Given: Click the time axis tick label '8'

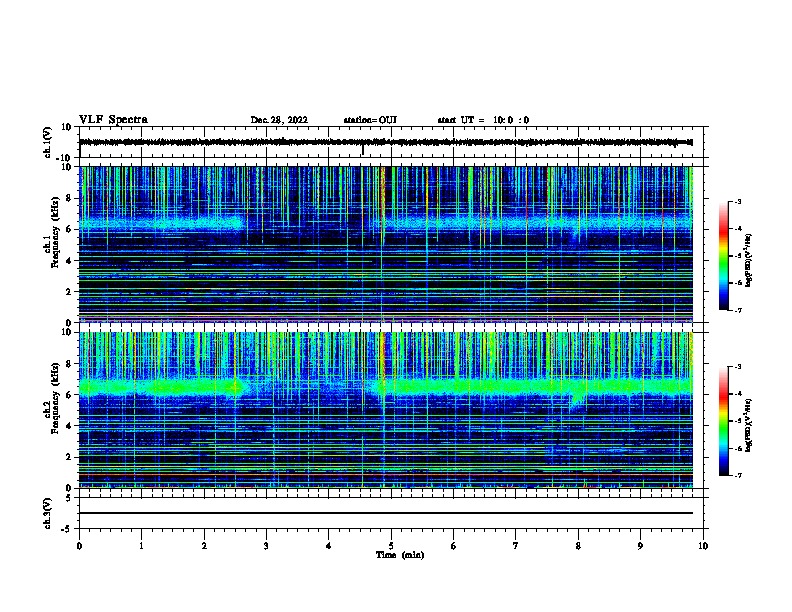Looking at the screenshot, I should pos(578,546).
